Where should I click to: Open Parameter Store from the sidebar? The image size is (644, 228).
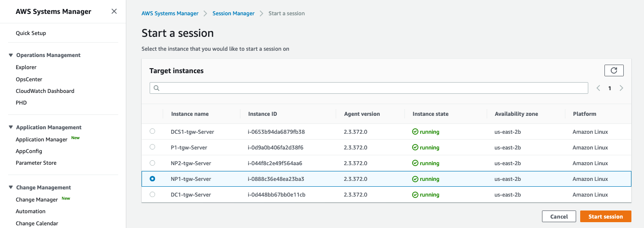(x=36, y=163)
